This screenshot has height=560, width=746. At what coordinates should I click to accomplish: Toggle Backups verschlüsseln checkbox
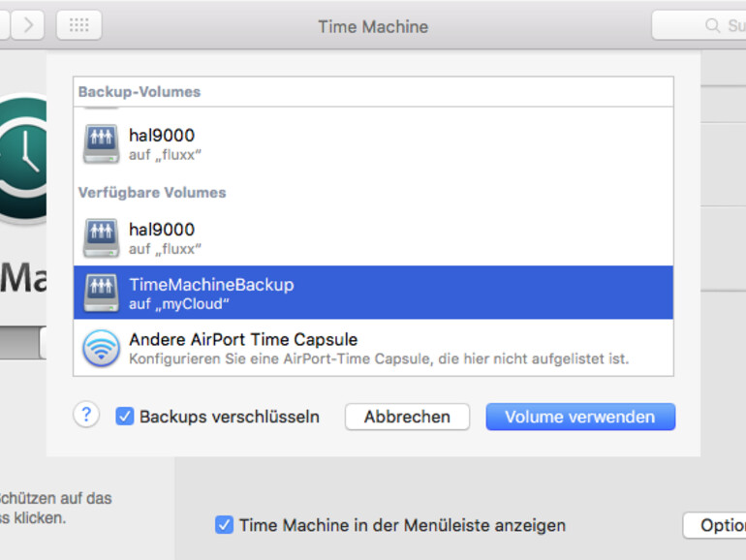point(125,417)
